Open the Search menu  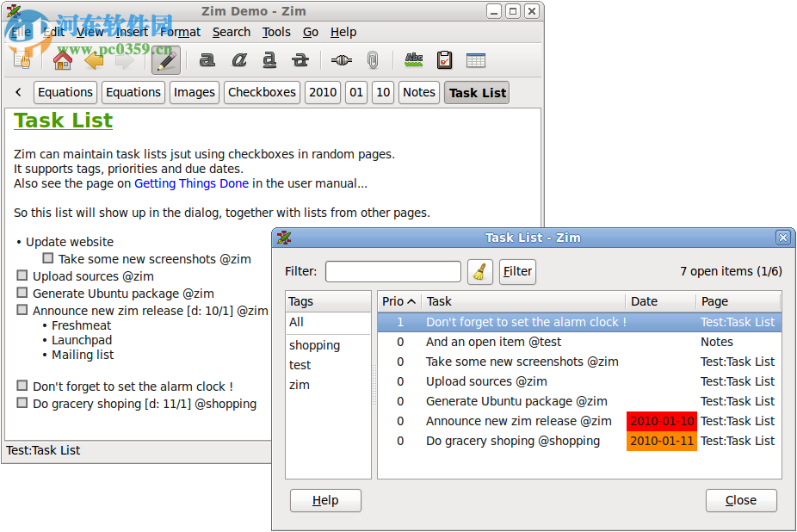(232, 32)
